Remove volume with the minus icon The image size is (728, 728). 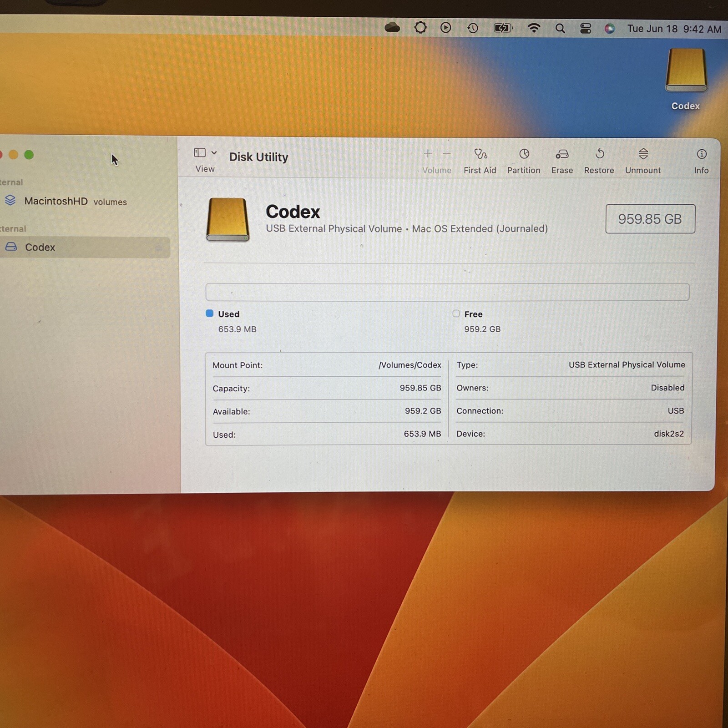(447, 154)
